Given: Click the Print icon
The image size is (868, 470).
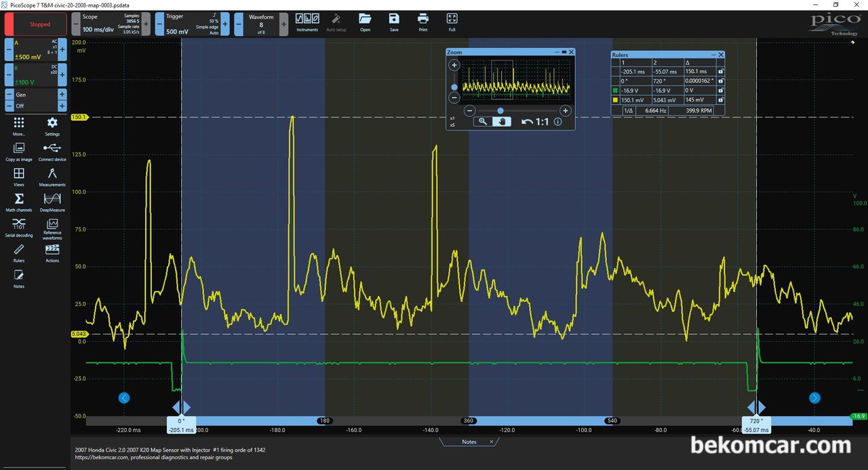Looking at the screenshot, I should [x=423, y=19].
